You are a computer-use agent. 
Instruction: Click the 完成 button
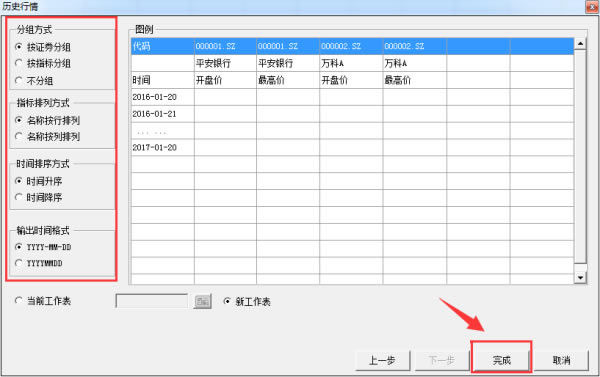(x=502, y=360)
